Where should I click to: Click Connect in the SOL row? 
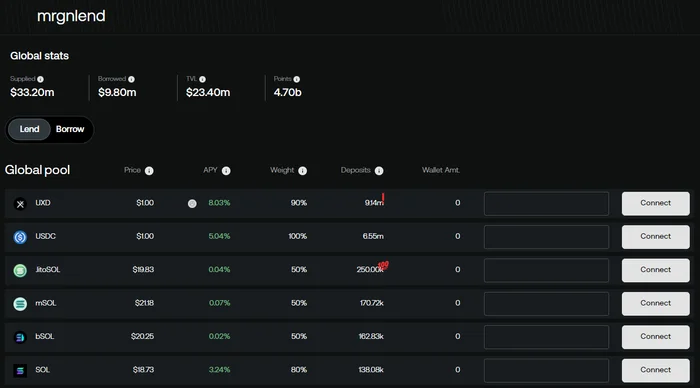[655, 370]
